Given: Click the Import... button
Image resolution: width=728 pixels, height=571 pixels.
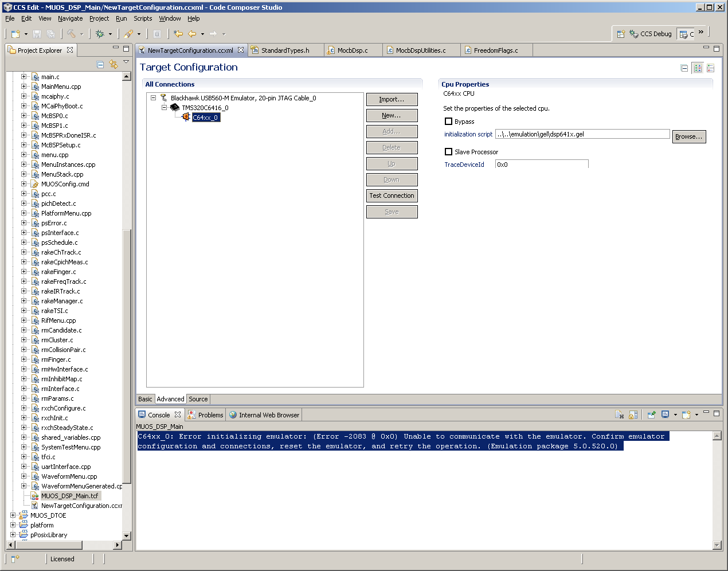Looking at the screenshot, I should [392, 100].
